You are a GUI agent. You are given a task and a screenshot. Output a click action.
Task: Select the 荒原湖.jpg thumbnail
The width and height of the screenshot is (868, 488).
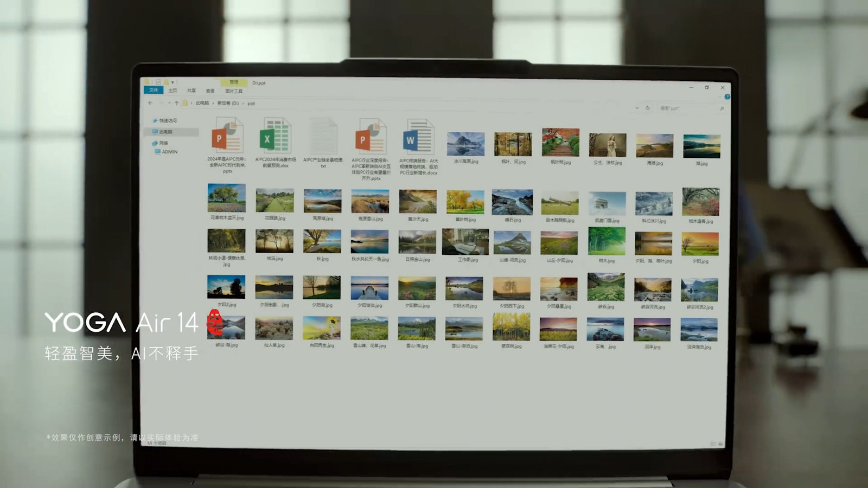click(x=323, y=201)
